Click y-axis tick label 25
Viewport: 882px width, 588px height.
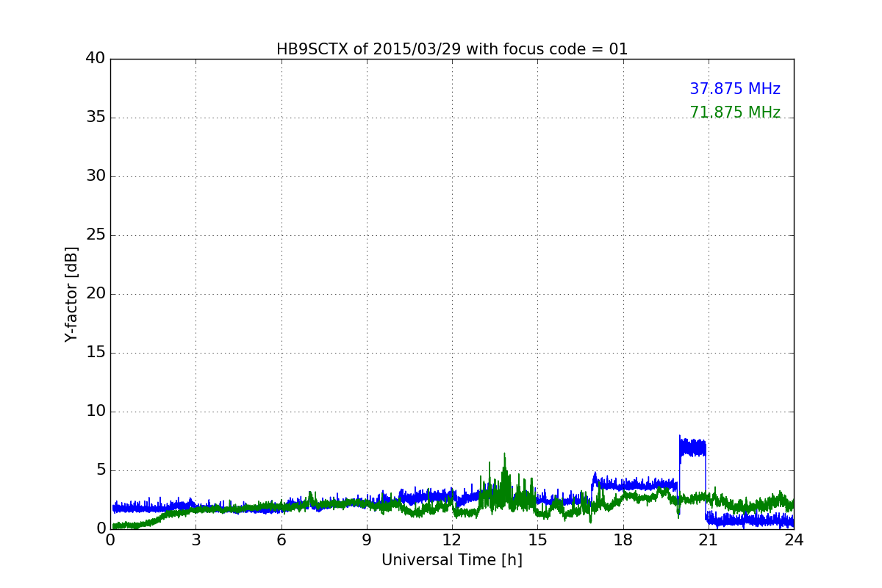[x=96, y=234]
